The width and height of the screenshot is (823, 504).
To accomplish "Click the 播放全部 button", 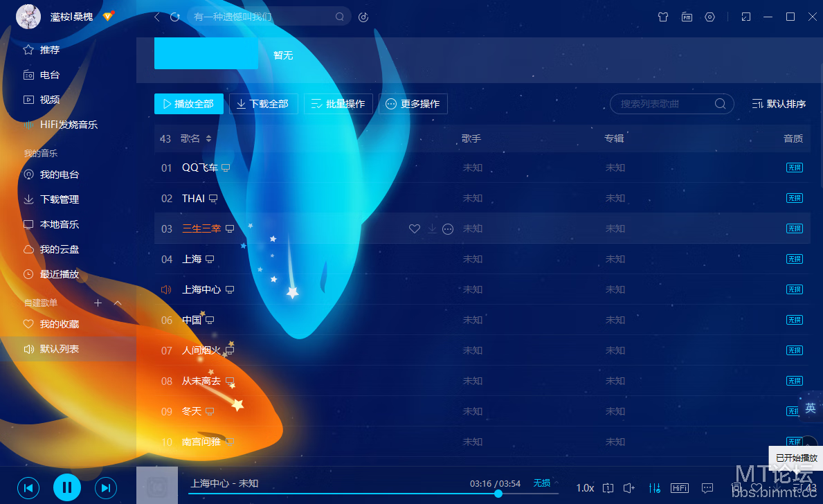I will [189, 104].
